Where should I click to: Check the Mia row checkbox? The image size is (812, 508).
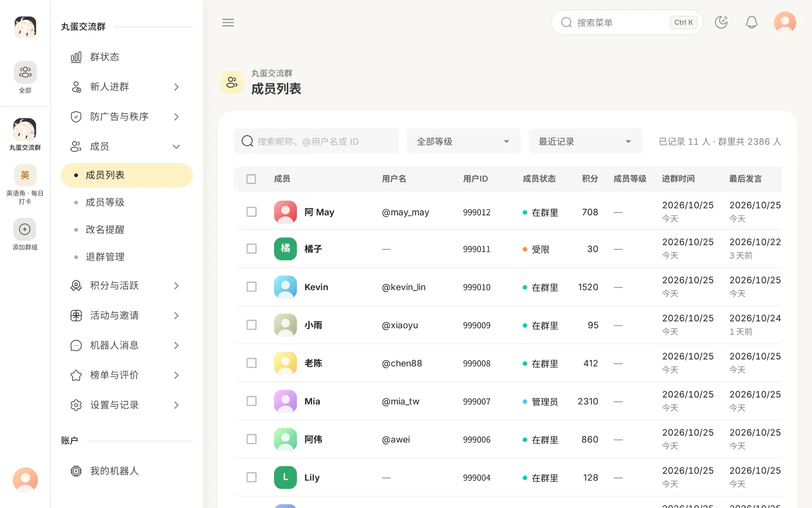pos(251,401)
